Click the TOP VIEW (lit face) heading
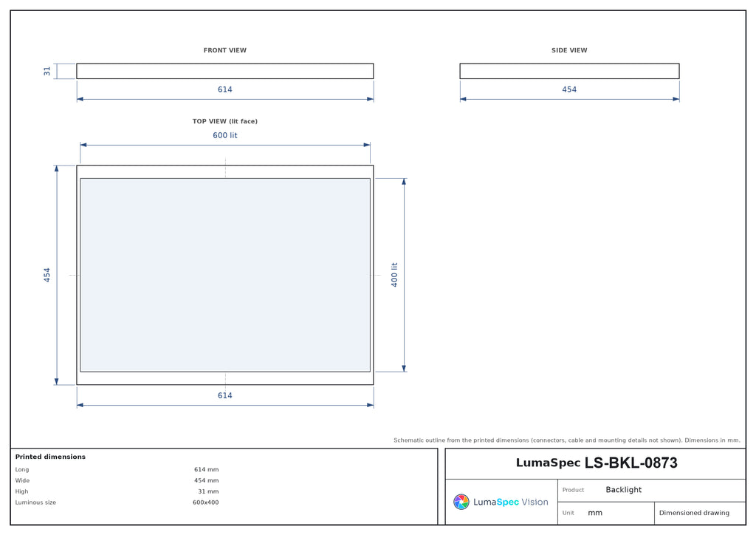The height and width of the screenshot is (535, 756). click(224, 121)
